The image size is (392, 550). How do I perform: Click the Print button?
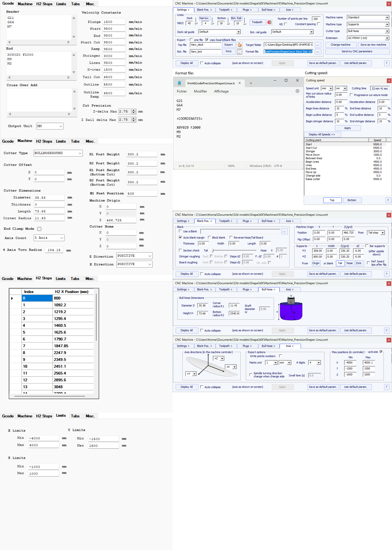[x=229, y=52]
